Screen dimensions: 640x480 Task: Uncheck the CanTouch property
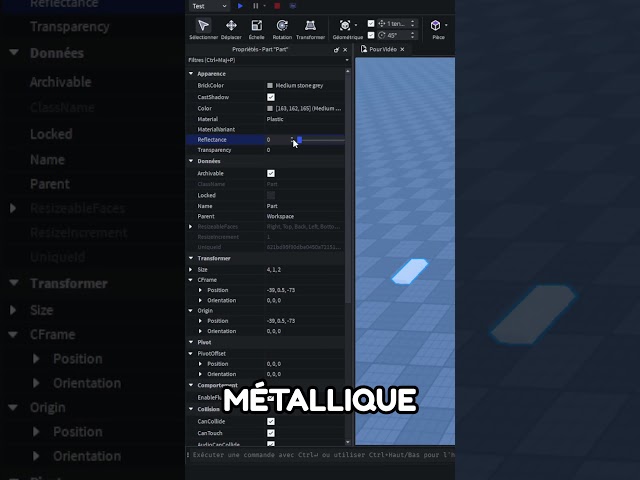coord(271,433)
